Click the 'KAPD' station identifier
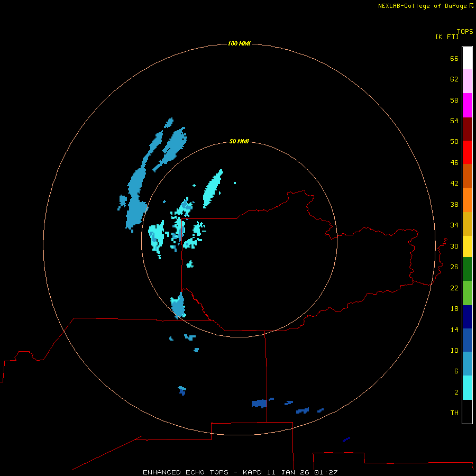Screen dimensions: 476x476 (253, 472)
